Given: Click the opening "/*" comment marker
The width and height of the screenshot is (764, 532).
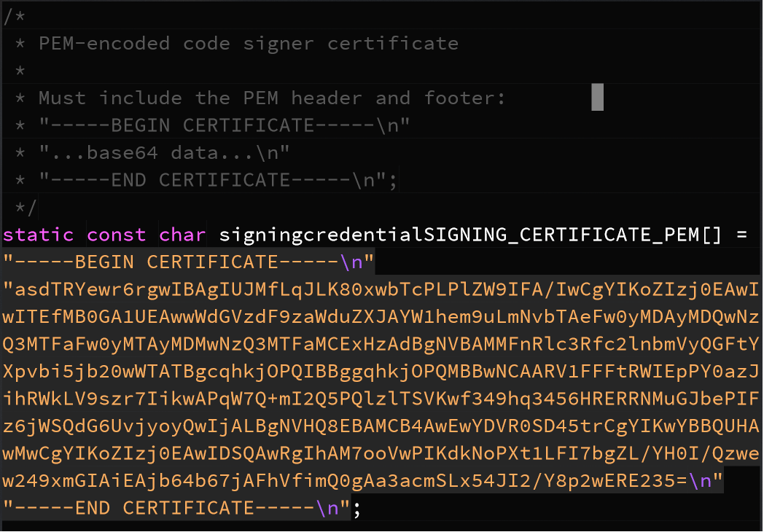Looking at the screenshot, I should (14, 16).
